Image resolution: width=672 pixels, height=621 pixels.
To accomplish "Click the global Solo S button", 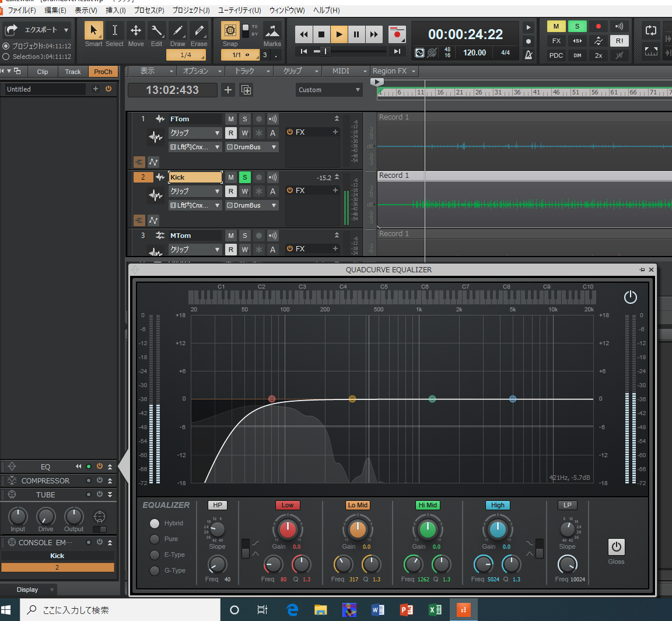I will (x=577, y=27).
